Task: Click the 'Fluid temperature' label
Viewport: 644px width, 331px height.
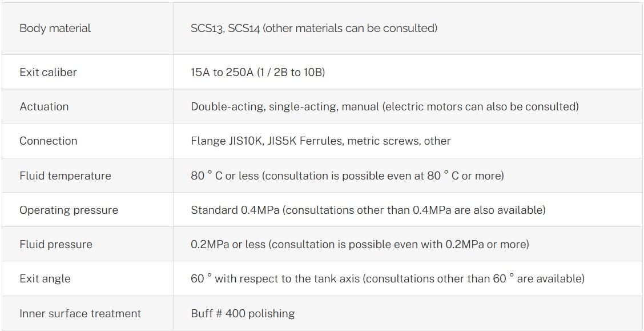Action: tap(65, 176)
